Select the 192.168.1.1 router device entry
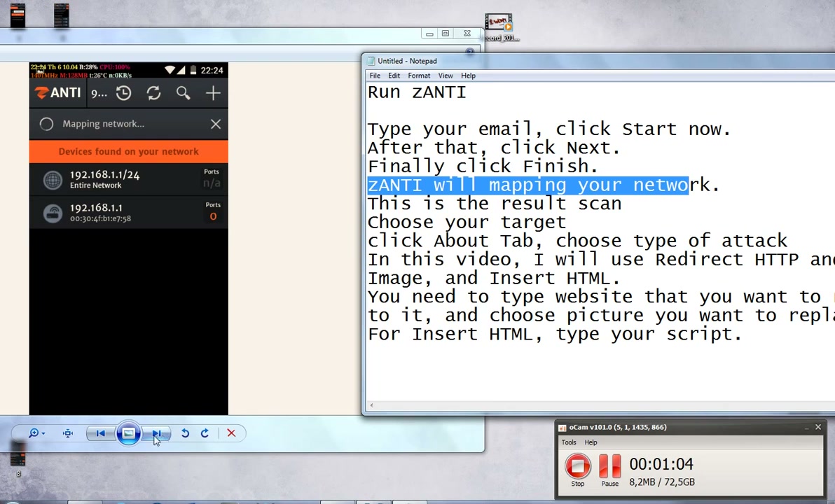 coord(129,212)
